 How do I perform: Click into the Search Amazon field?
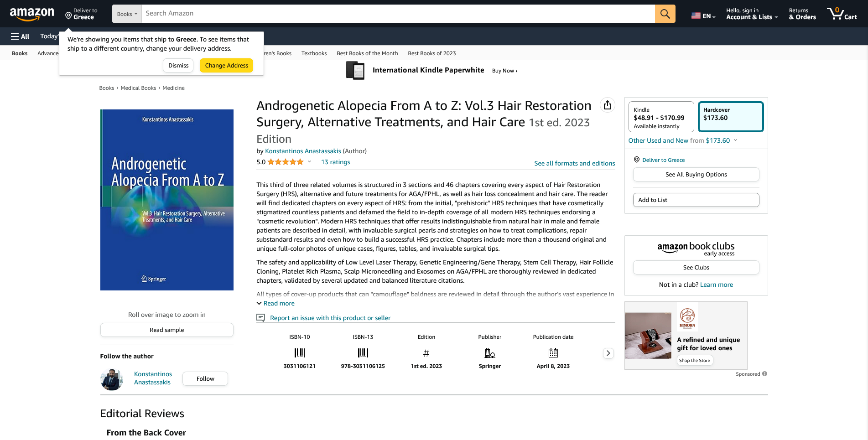click(397, 14)
